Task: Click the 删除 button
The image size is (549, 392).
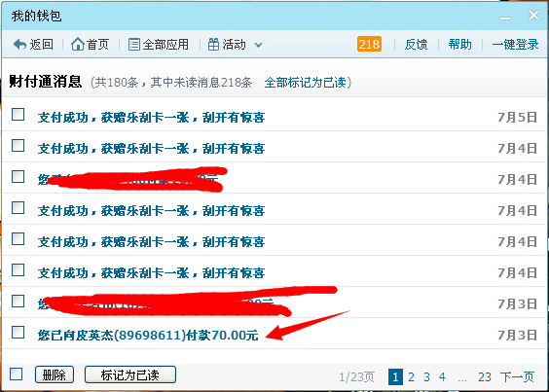Action: coord(55,374)
